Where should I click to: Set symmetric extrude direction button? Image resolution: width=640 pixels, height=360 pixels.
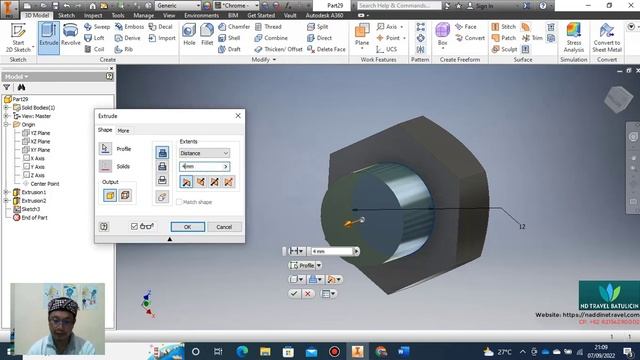214,182
